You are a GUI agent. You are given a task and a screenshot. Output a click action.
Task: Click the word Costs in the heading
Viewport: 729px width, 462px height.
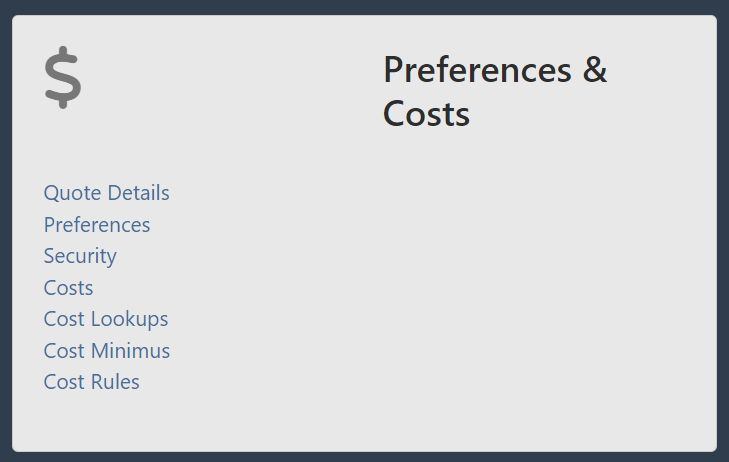pyautogui.click(x=426, y=114)
